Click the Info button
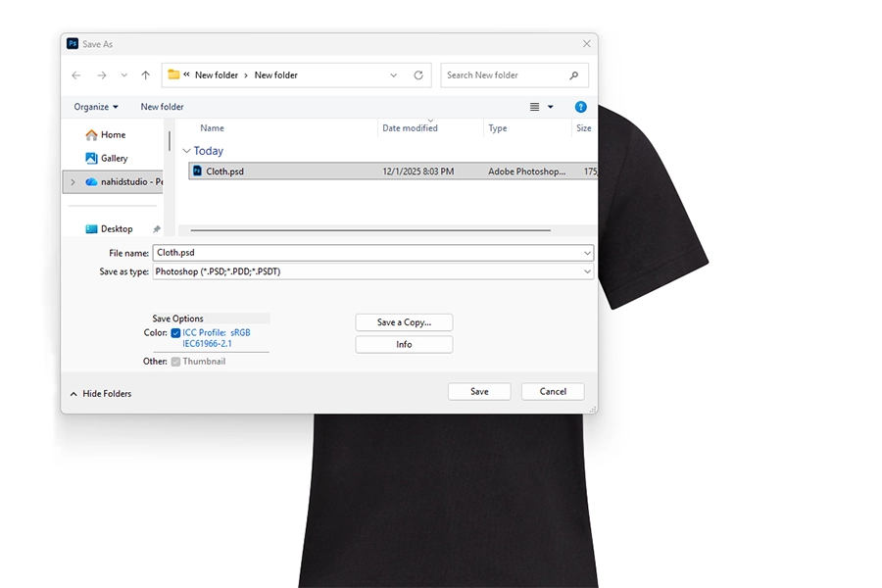 point(404,344)
